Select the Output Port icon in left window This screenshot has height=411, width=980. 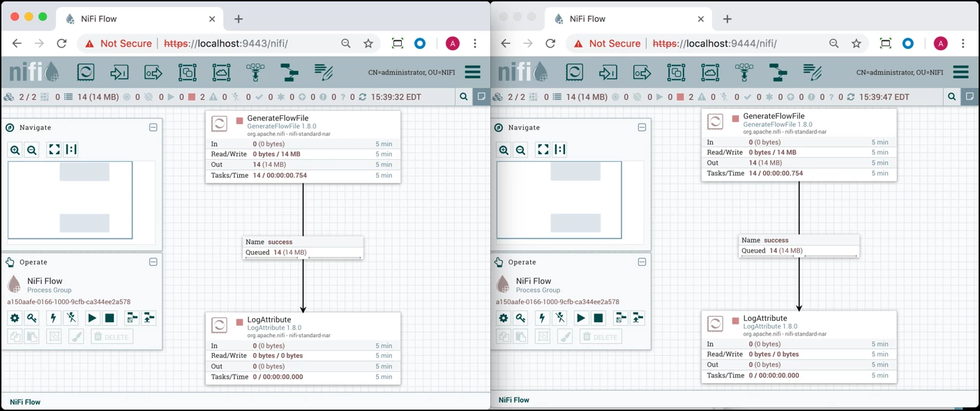pos(153,72)
